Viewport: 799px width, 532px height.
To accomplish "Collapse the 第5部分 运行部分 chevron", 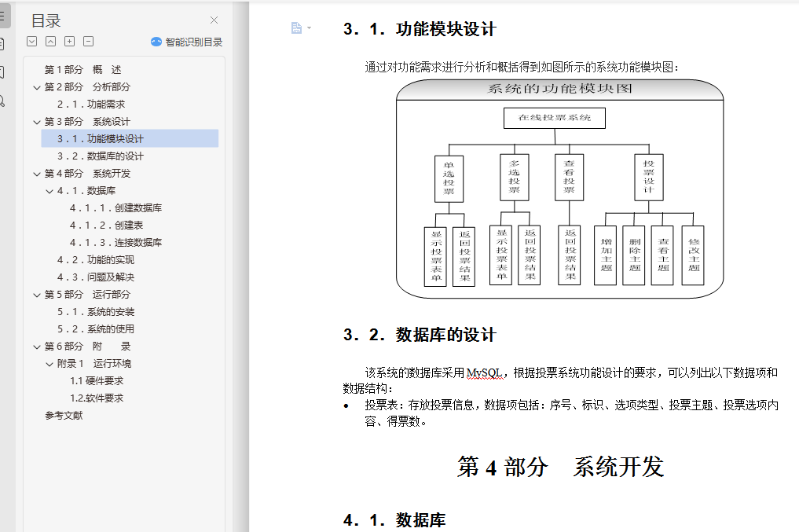I will (37, 295).
